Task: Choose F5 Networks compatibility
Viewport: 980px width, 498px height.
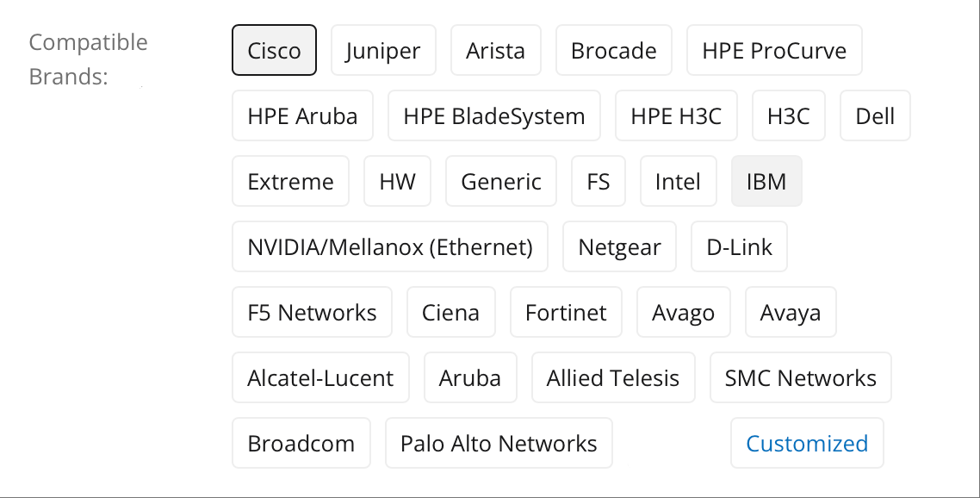Action: point(312,313)
